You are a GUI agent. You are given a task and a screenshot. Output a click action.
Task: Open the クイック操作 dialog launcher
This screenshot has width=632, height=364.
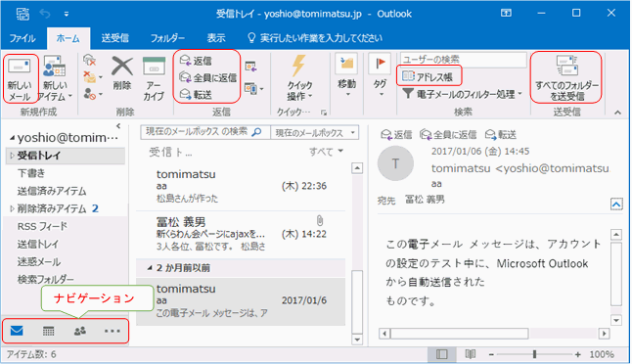pos(324,113)
